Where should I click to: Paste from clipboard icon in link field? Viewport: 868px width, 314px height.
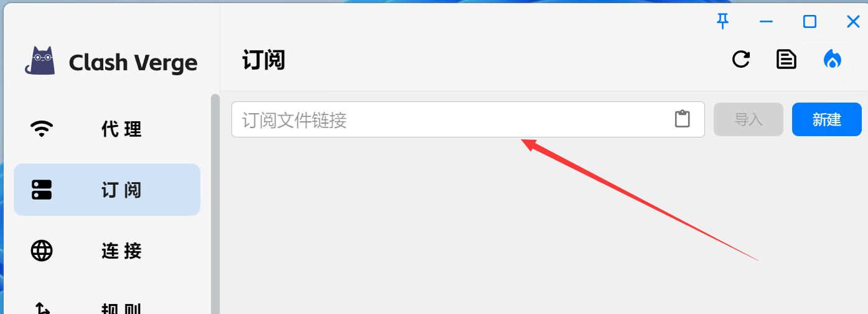(683, 119)
